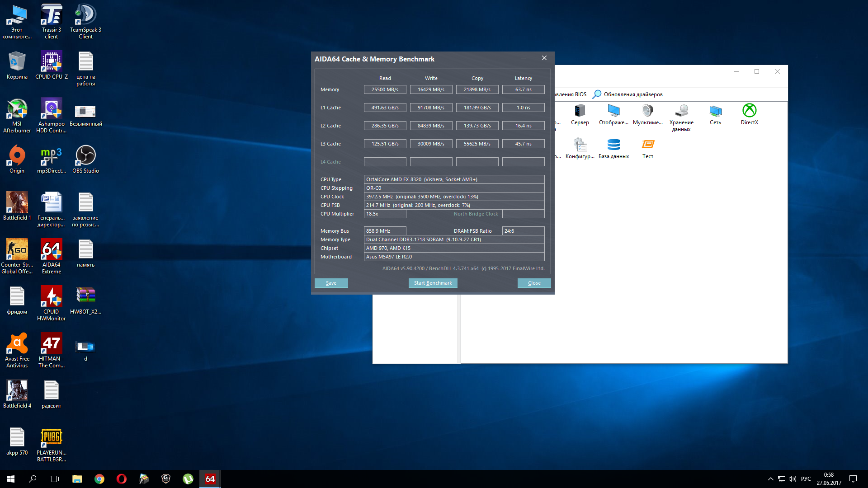Open AIDA64 from the taskbar
This screenshot has width=868, height=488.
point(210,479)
